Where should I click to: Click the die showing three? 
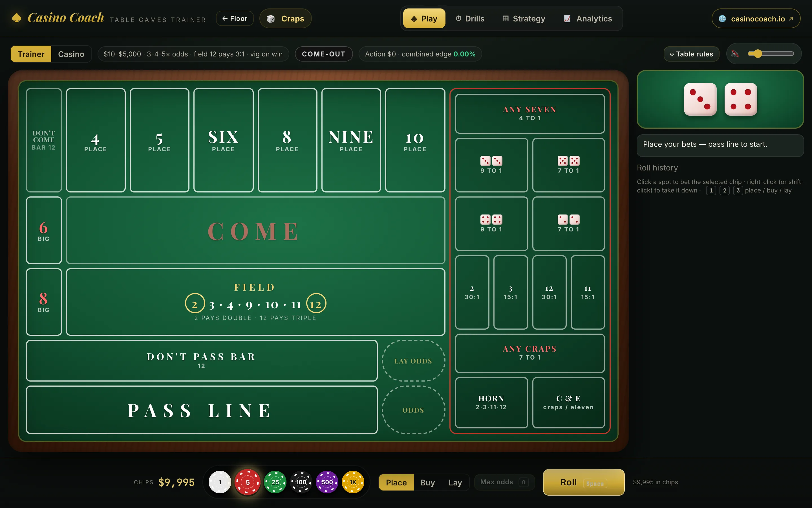(700, 99)
